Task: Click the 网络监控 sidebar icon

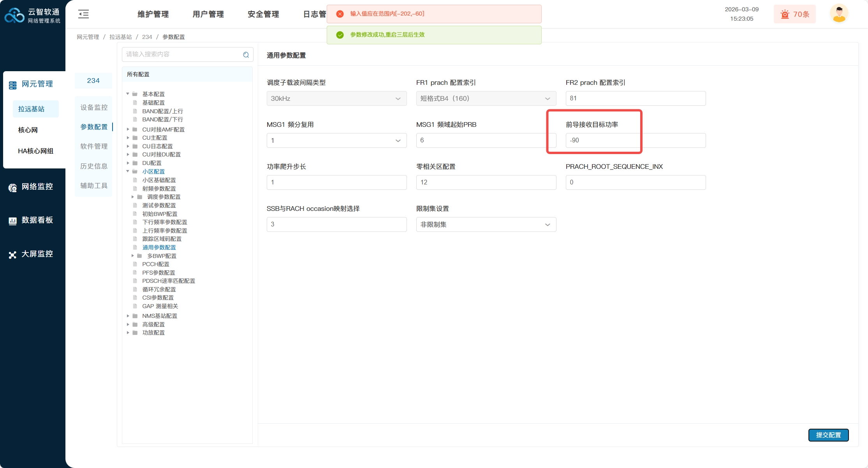Action: (x=12, y=188)
